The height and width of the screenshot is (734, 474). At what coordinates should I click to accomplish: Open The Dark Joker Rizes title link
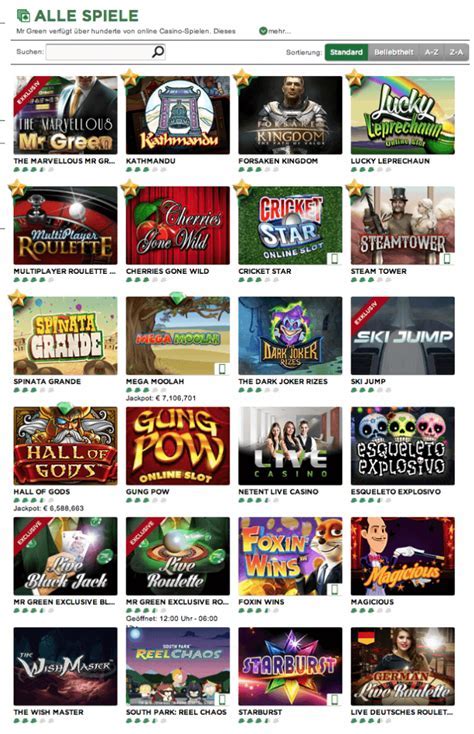pos(283,381)
